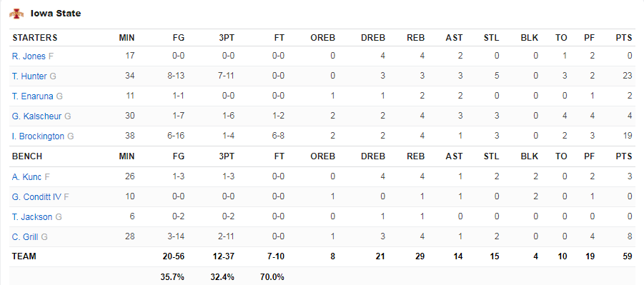Viewport: 644px width, 285px height.
Task: Click the TEAM totals row label
Action: point(24,256)
